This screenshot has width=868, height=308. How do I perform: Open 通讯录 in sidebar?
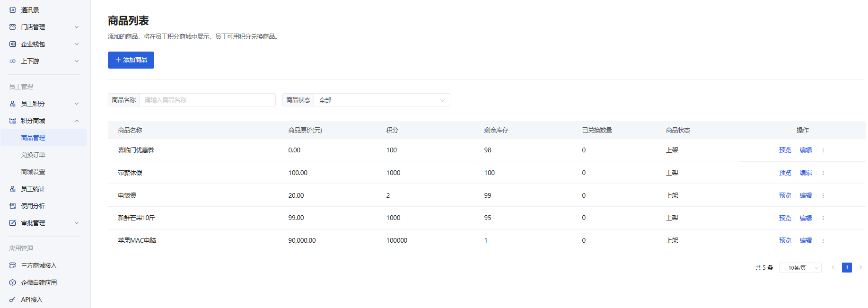click(30, 10)
